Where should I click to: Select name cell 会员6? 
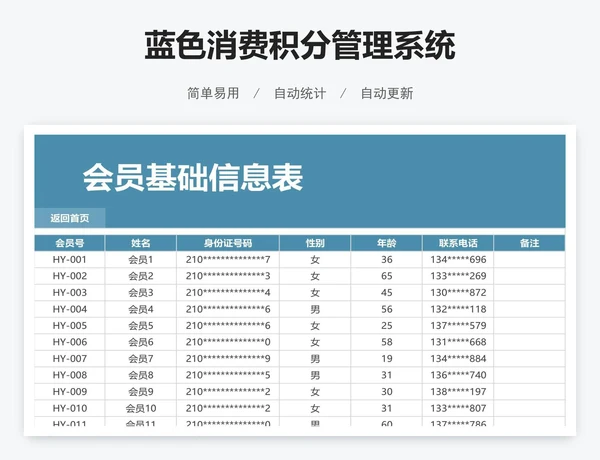coord(141,342)
